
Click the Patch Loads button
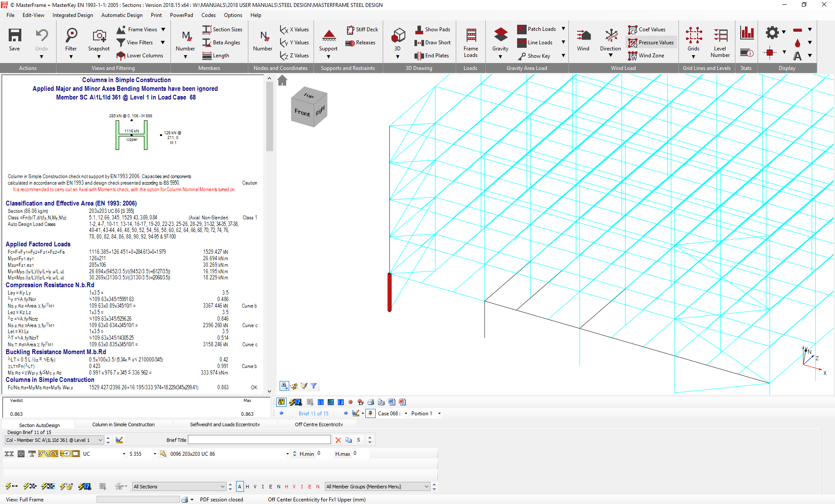tap(537, 29)
